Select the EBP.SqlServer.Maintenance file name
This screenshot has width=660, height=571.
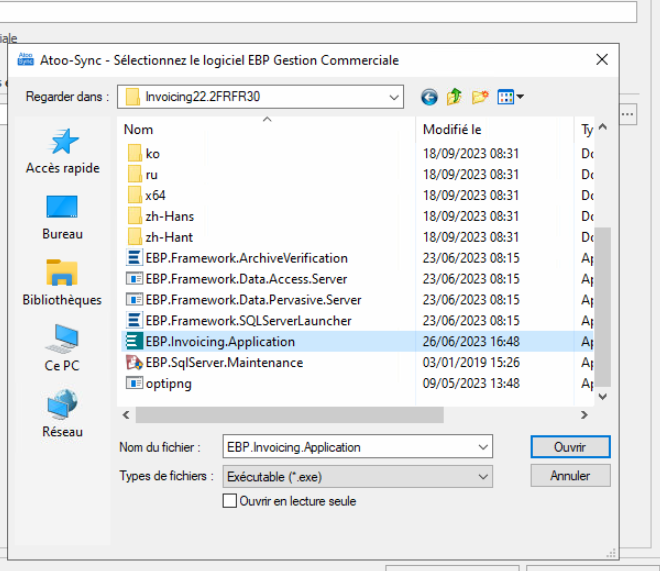tap(224, 362)
